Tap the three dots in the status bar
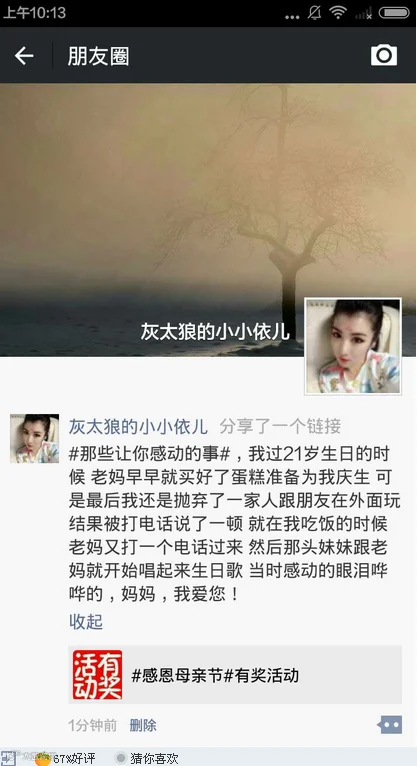The image size is (417, 766). pos(292,17)
